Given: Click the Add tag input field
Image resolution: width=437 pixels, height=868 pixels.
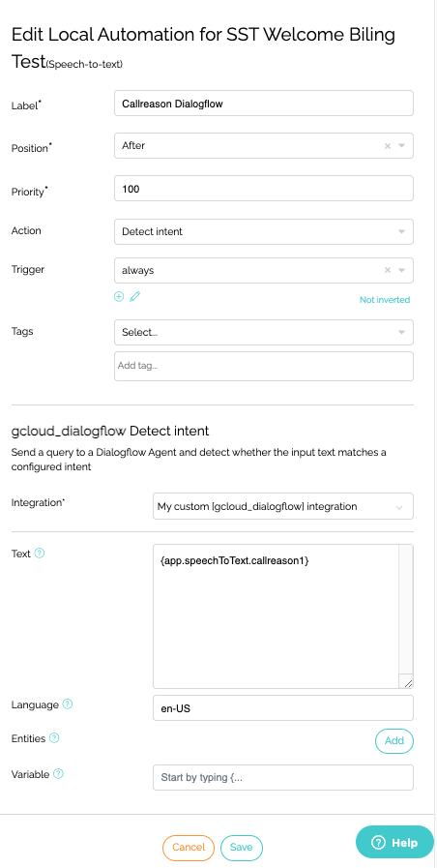Looking at the screenshot, I should pyautogui.click(x=264, y=366).
